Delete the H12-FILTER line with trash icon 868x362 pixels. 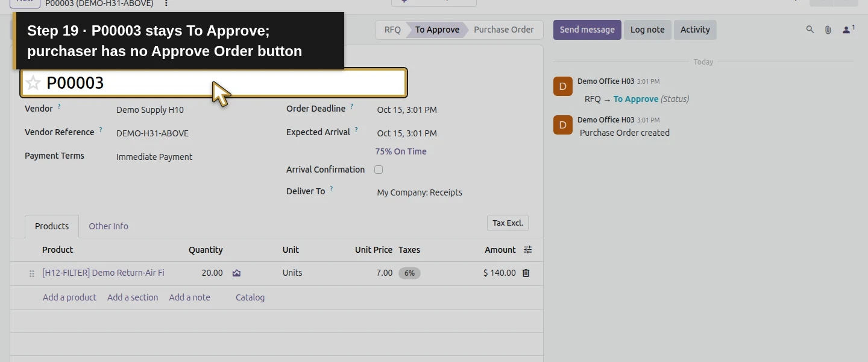click(526, 273)
